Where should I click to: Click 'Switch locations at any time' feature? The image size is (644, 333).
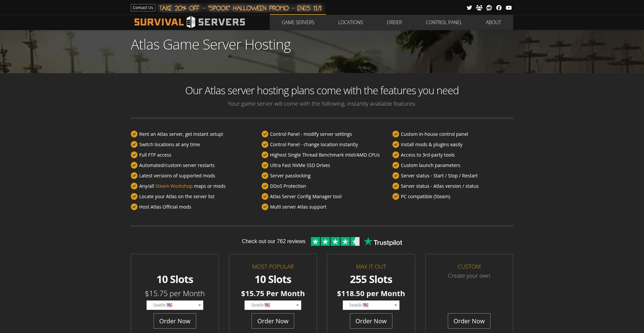170,144
